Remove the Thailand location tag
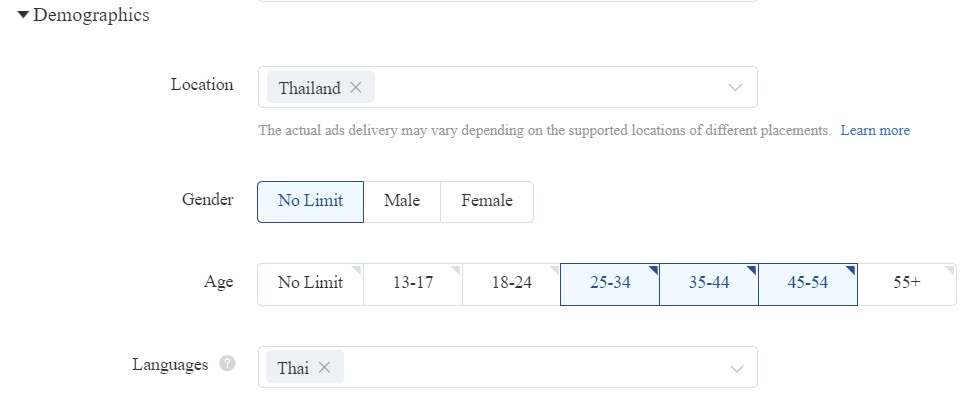 tap(355, 88)
